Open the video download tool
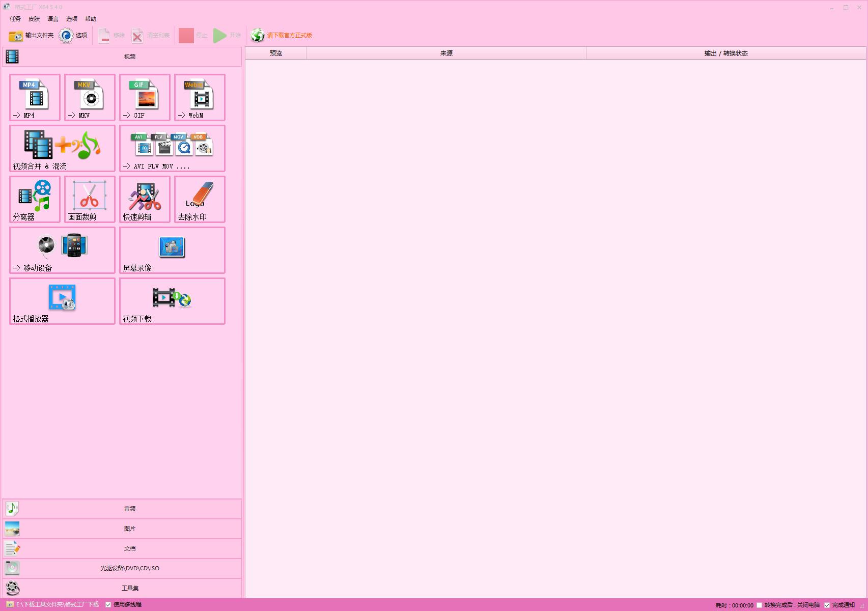868x611 pixels. point(172,301)
